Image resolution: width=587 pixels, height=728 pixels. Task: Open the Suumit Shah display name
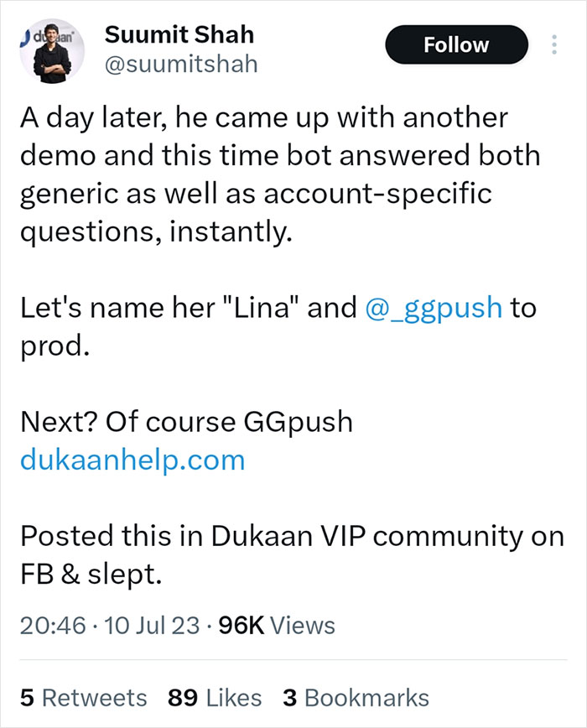(x=179, y=35)
